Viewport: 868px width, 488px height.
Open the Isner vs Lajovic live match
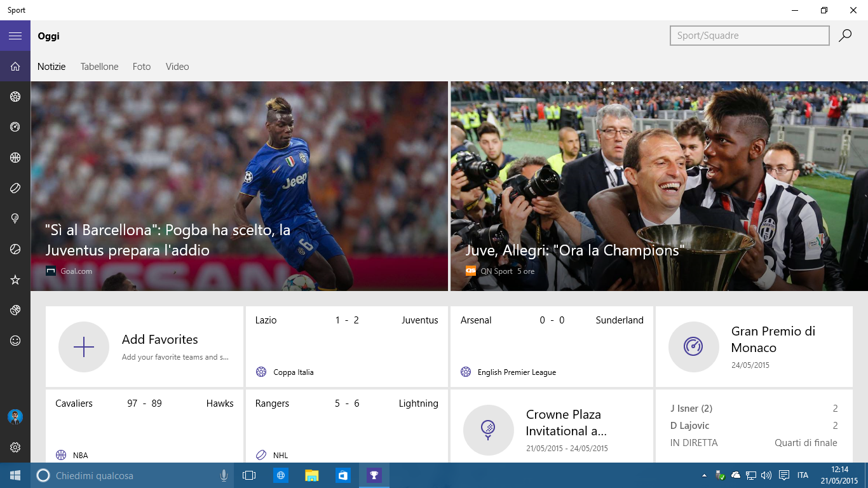pos(754,426)
